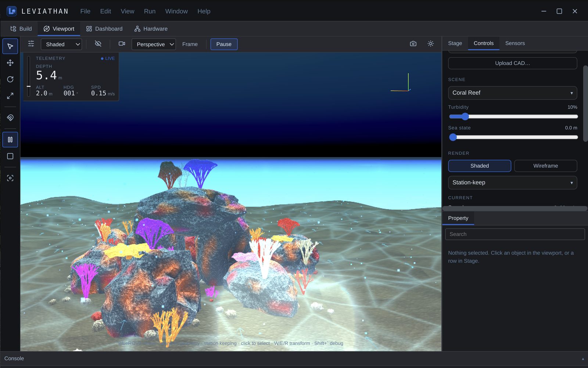Image resolution: width=588 pixels, height=368 pixels.
Task: Open the Run menu
Action: click(x=150, y=11)
